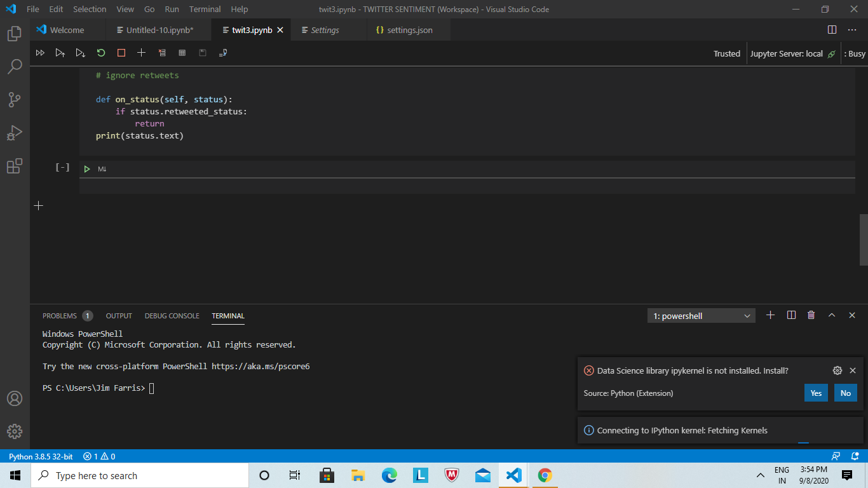Run the empty cell with green play icon
The width and height of the screenshot is (868, 488).
pyautogui.click(x=87, y=169)
